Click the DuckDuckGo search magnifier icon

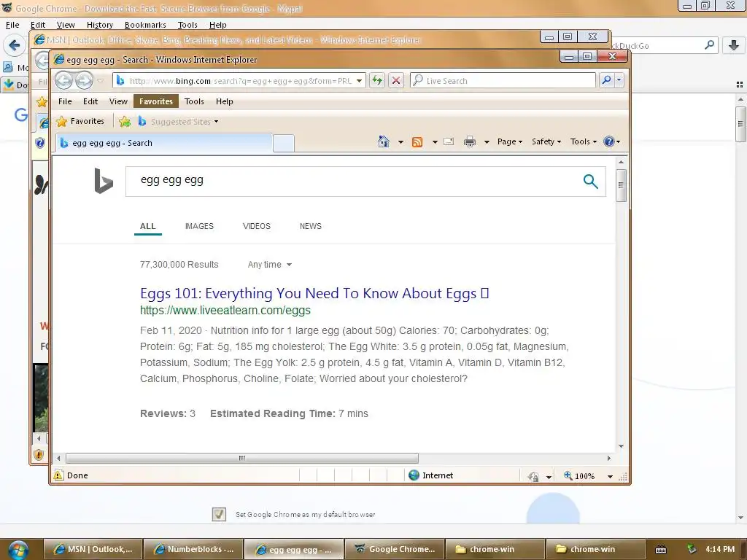pyautogui.click(x=709, y=45)
